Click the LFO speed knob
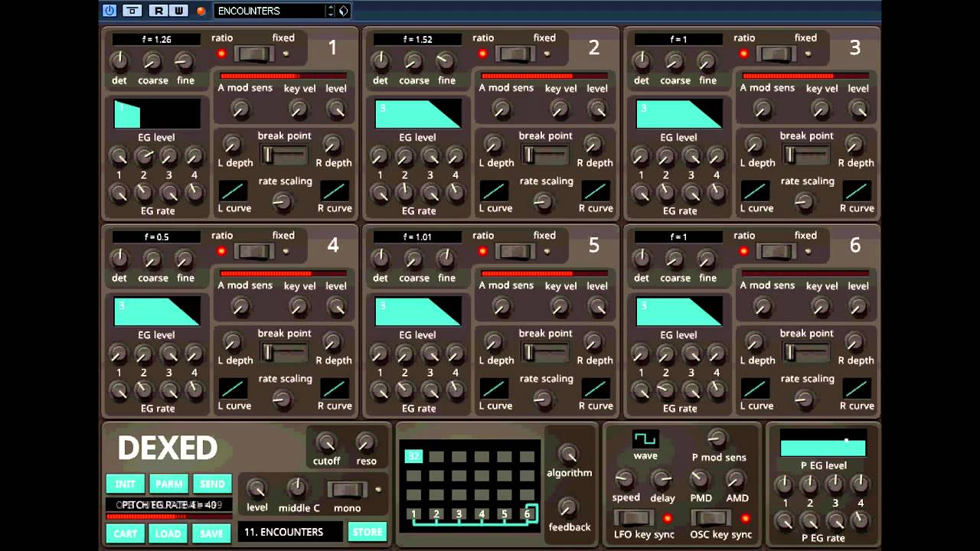Viewport: 980px width, 551px height. tap(625, 479)
